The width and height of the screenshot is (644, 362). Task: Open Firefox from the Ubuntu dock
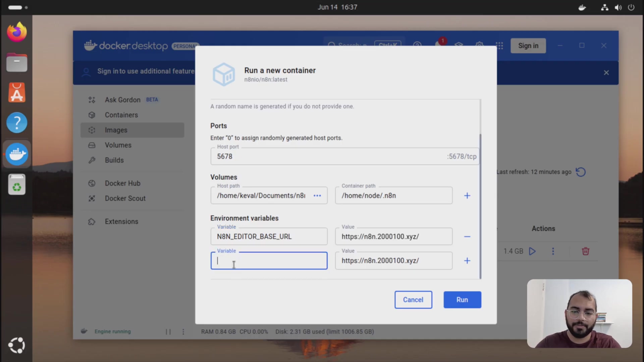[x=17, y=32]
